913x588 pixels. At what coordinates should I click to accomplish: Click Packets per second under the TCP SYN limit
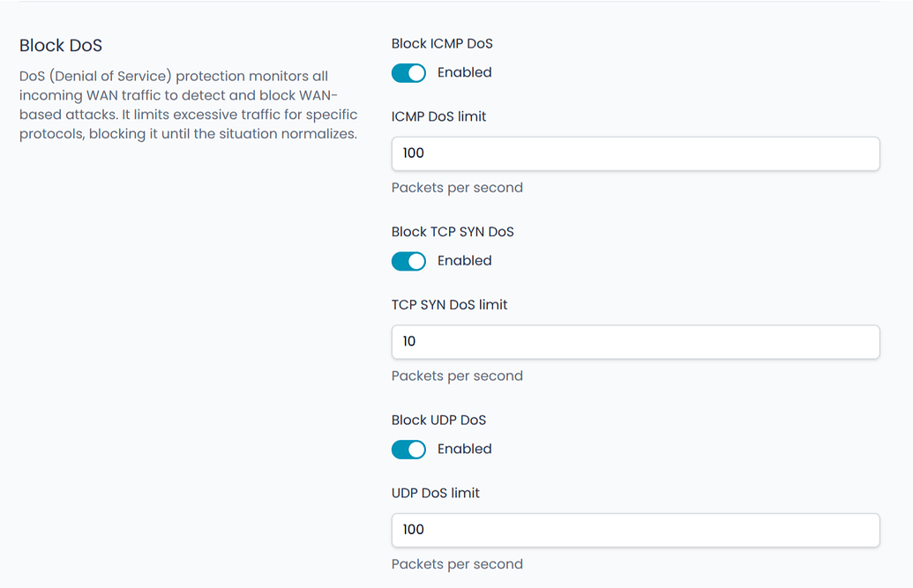tap(457, 376)
